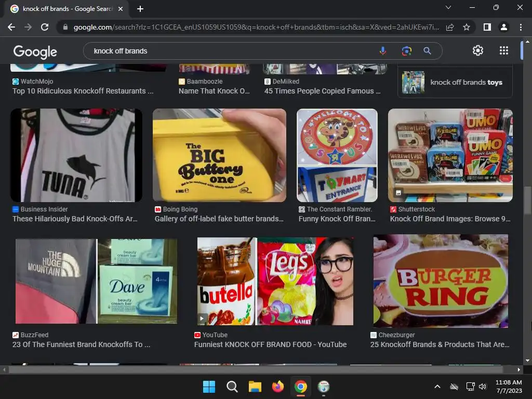Open the Google apps grid

tap(504, 50)
